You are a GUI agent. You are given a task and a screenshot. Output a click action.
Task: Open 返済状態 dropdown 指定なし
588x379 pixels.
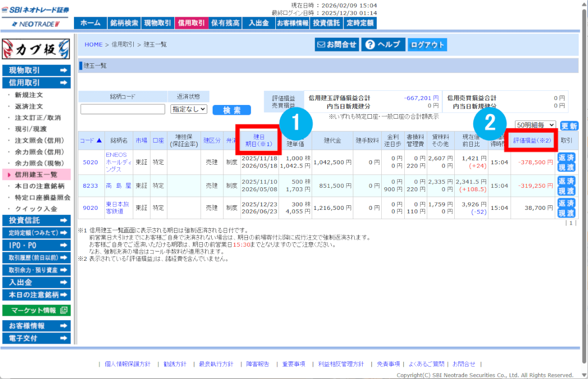(x=189, y=109)
